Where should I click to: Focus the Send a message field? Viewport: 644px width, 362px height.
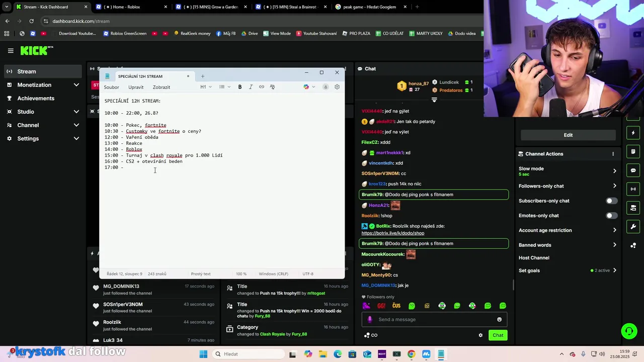click(x=434, y=319)
